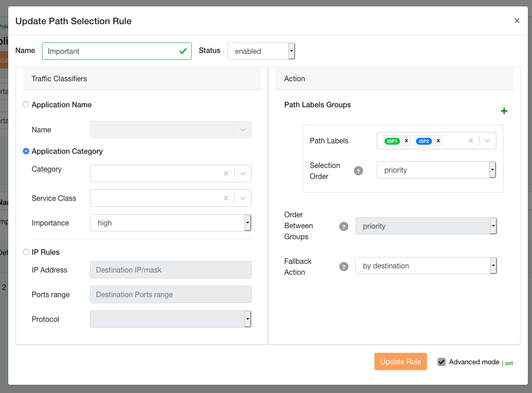Toggle the Advanced mode checkbox

[x=442, y=362]
